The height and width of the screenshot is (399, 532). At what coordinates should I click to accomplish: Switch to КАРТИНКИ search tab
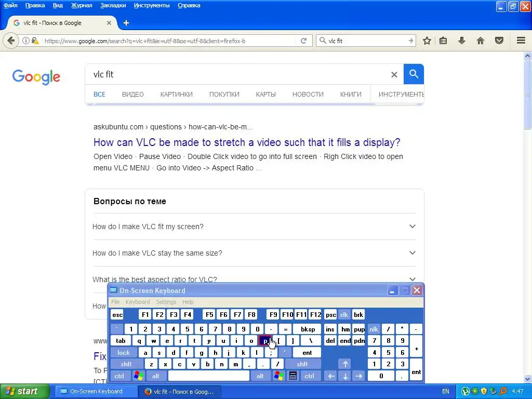coord(177,95)
